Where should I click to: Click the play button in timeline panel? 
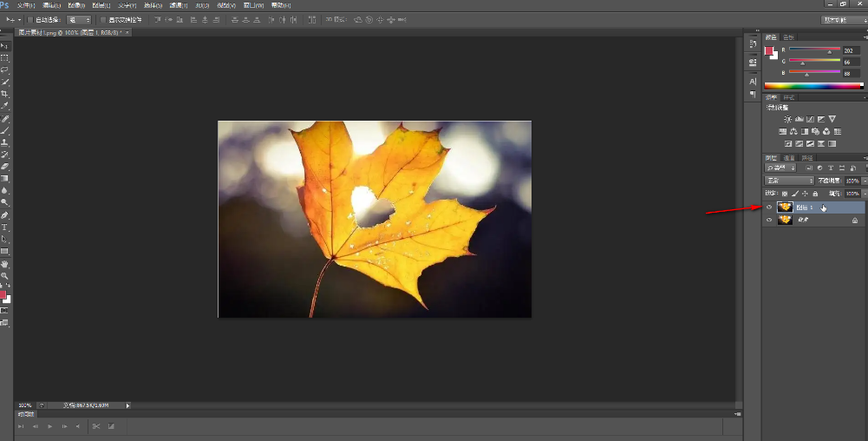[x=50, y=426]
